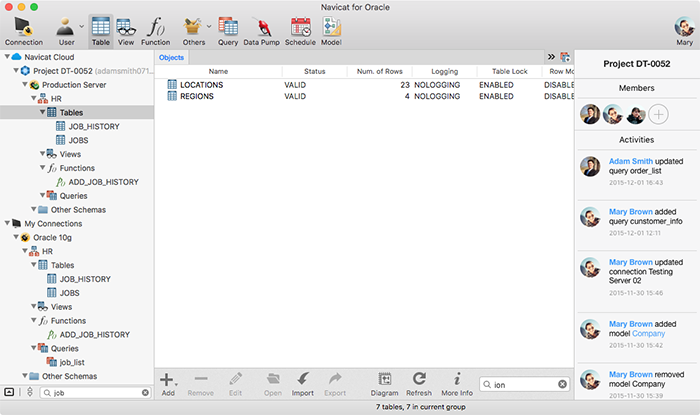700x415 pixels.
Task: Click Mary's profile avatar
Action: (684, 27)
